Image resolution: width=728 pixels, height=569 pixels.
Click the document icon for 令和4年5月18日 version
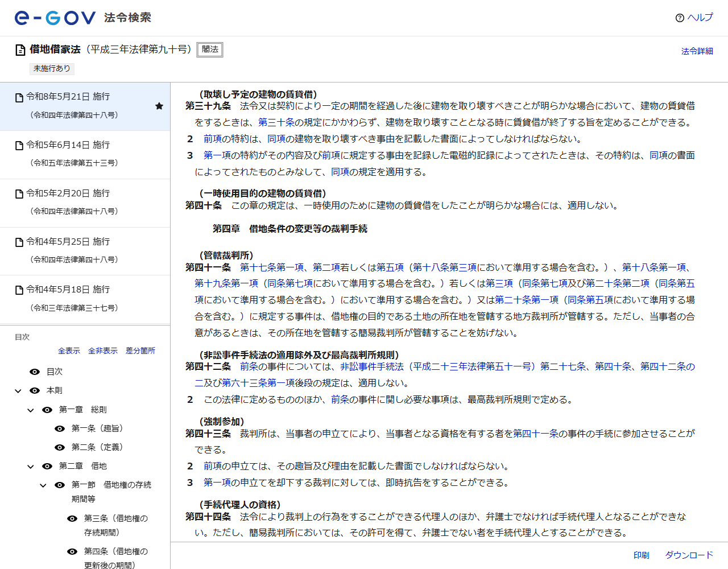[x=19, y=290]
